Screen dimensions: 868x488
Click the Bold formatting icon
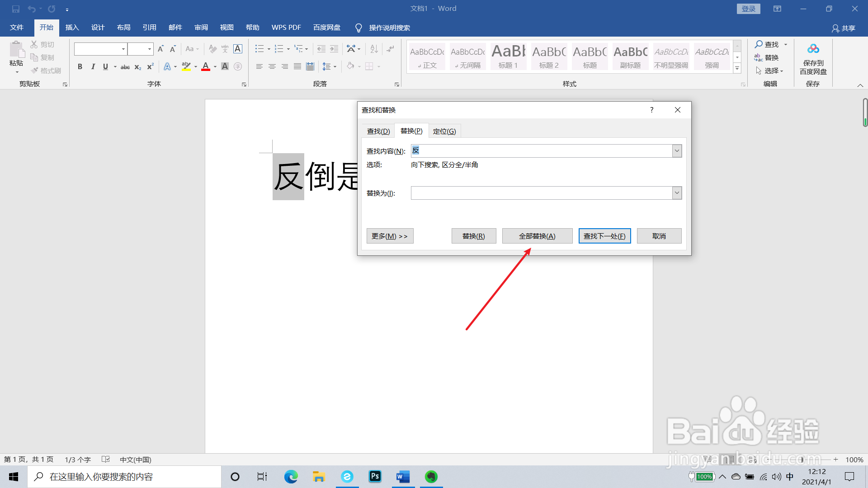point(80,67)
